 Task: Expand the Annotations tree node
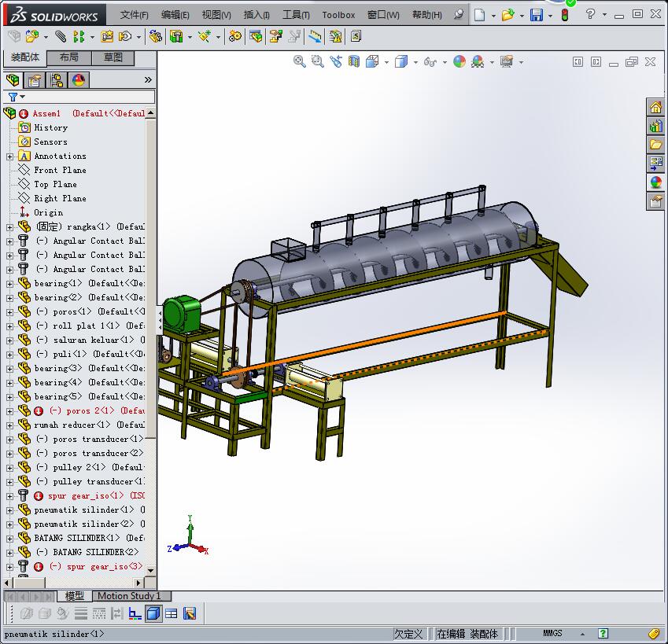pyautogui.click(x=9, y=156)
